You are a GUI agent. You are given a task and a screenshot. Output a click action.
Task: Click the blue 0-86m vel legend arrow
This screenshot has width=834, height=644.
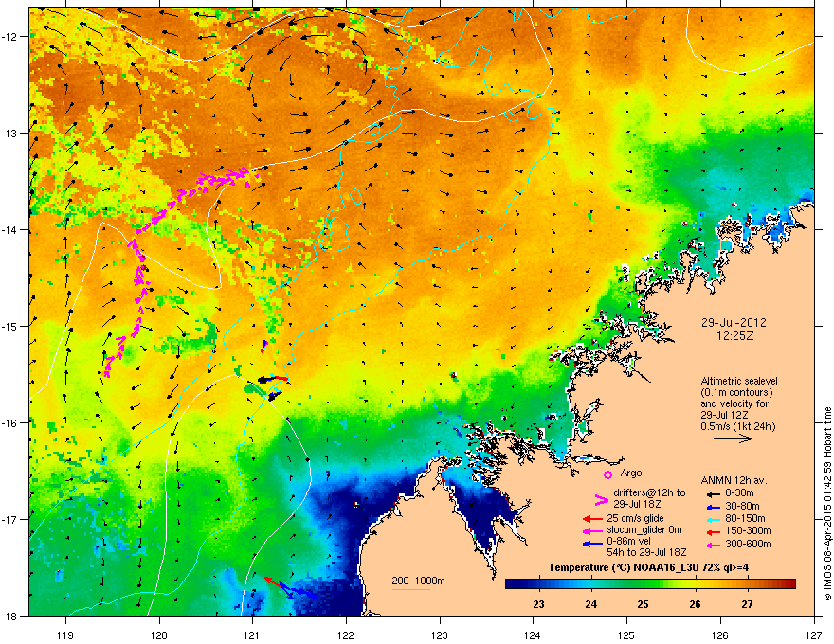[592, 544]
